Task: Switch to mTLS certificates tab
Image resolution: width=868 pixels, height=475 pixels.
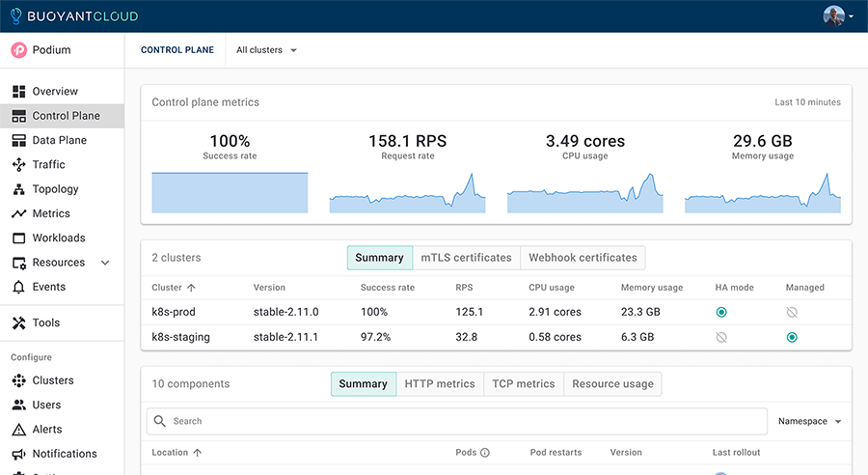Action: pyautogui.click(x=466, y=258)
